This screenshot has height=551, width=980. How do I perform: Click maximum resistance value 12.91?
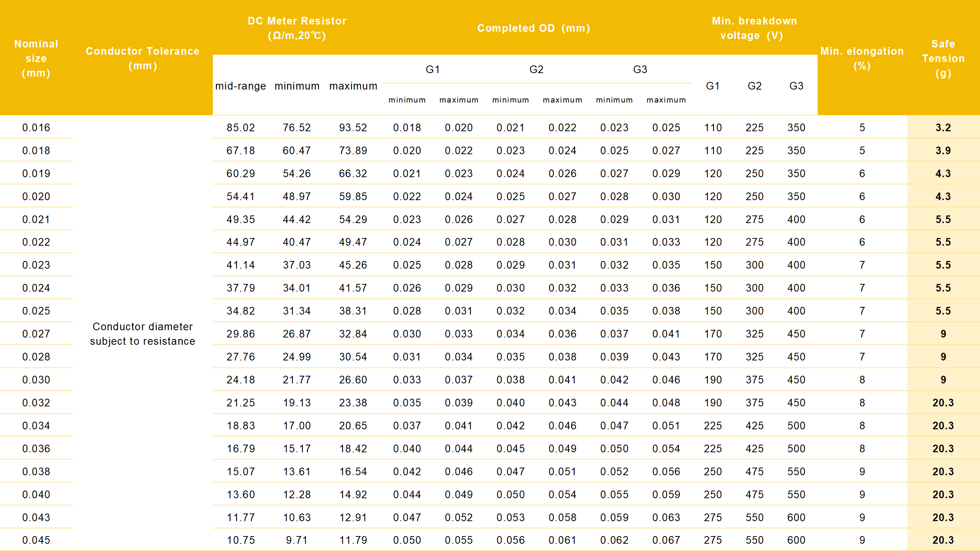click(x=353, y=517)
